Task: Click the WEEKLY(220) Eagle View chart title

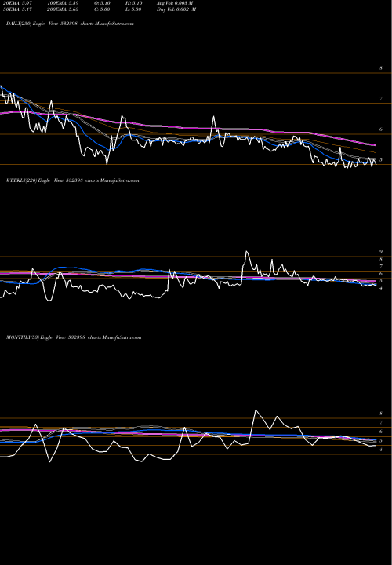Action: [x=72, y=180]
